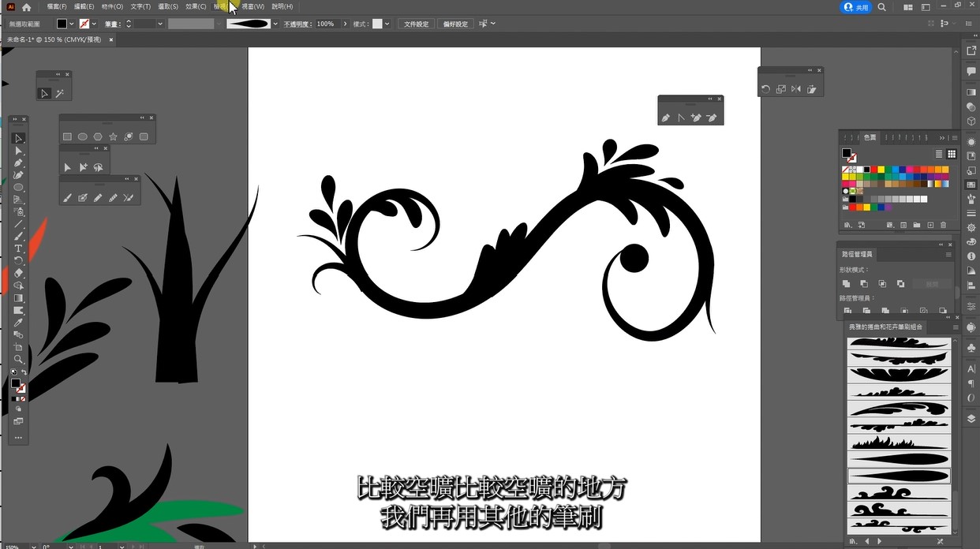The image size is (980, 549).
Task: Select the Magic Wand tool
Action: click(59, 93)
